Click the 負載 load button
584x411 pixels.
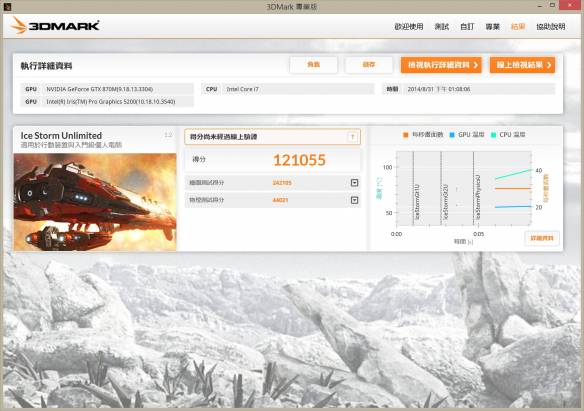click(x=314, y=65)
